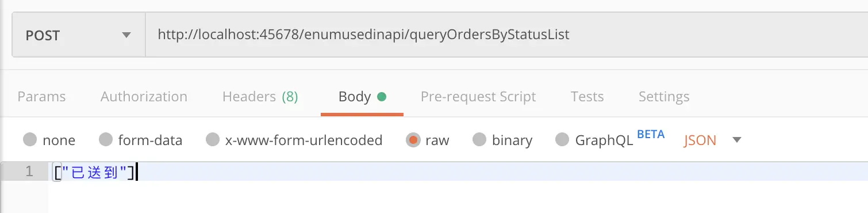The width and height of the screenshot is (868, 213).
Task: Select the raw radio option
Action: [x=413, y=140]
